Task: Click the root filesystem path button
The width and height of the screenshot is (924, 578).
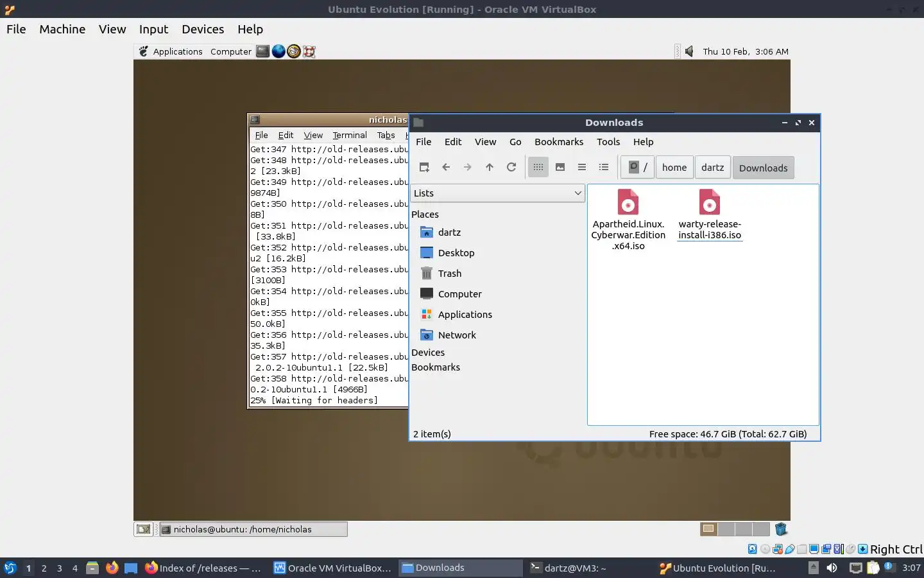Action: click(x=638, y=168)
